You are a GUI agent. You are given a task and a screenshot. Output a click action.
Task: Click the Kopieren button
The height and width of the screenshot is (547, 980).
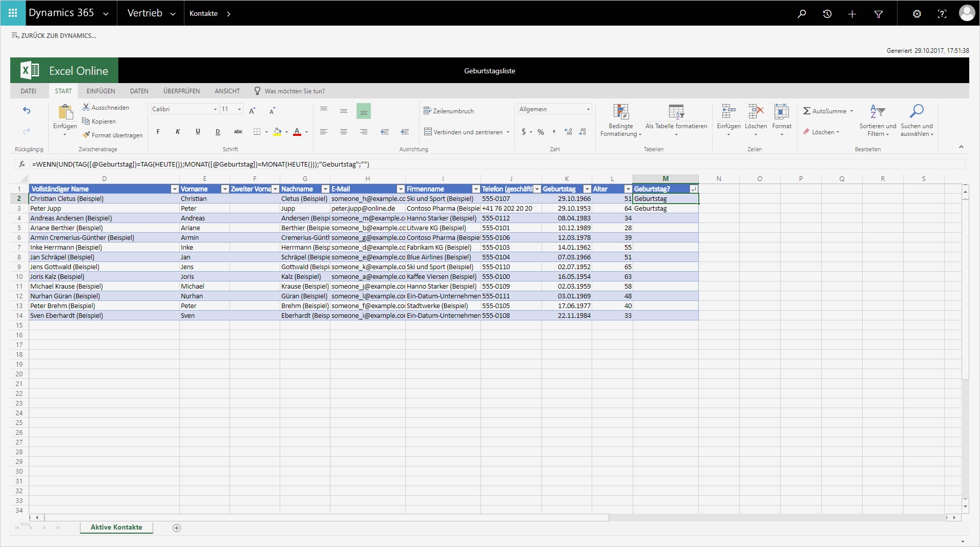pos(99,121)
